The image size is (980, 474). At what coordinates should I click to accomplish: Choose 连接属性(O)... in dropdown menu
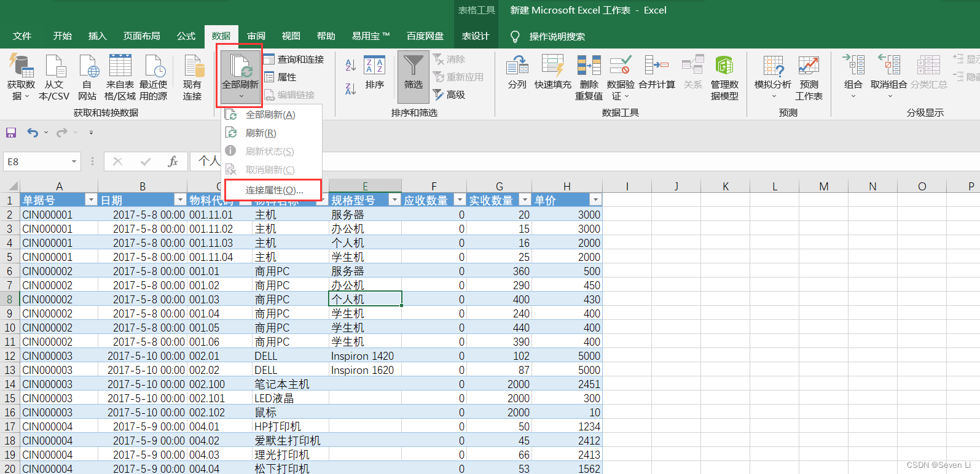pos(273,190)
